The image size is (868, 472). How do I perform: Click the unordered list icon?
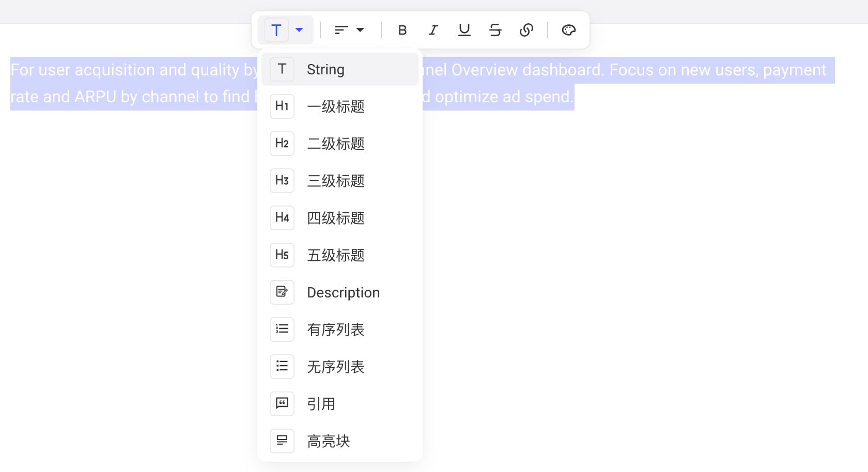click(x=282, y=367)
